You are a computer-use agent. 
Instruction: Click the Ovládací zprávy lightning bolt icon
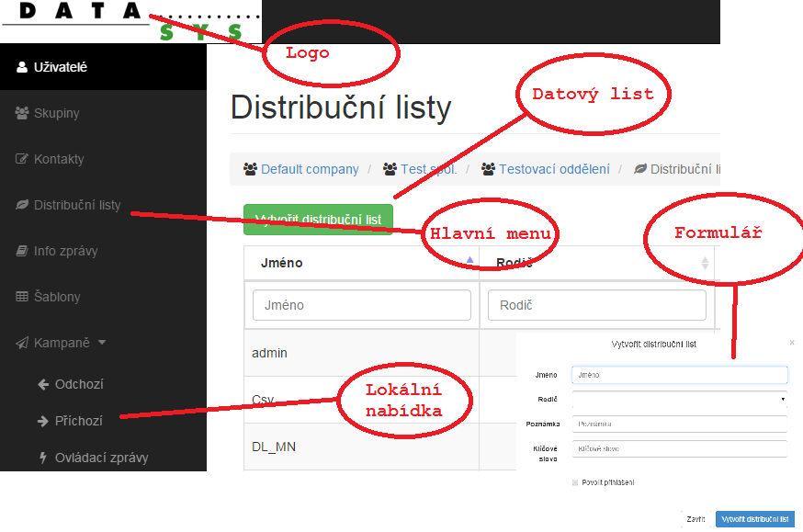point(42,458)
